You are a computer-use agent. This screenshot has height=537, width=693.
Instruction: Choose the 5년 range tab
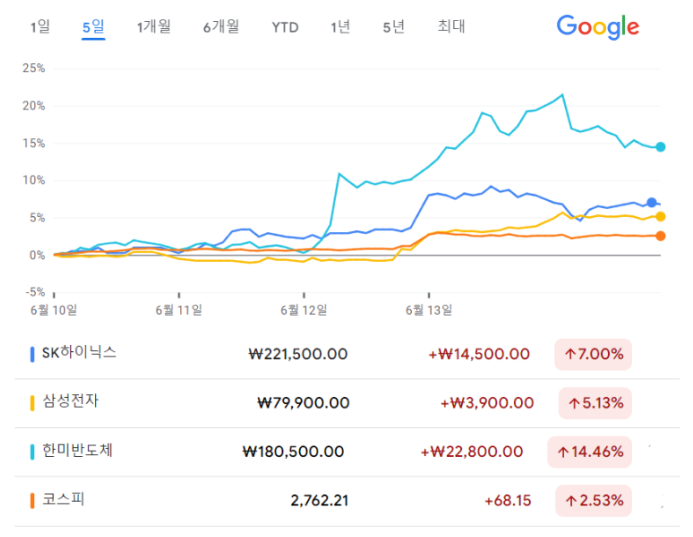tap(393, 27)
